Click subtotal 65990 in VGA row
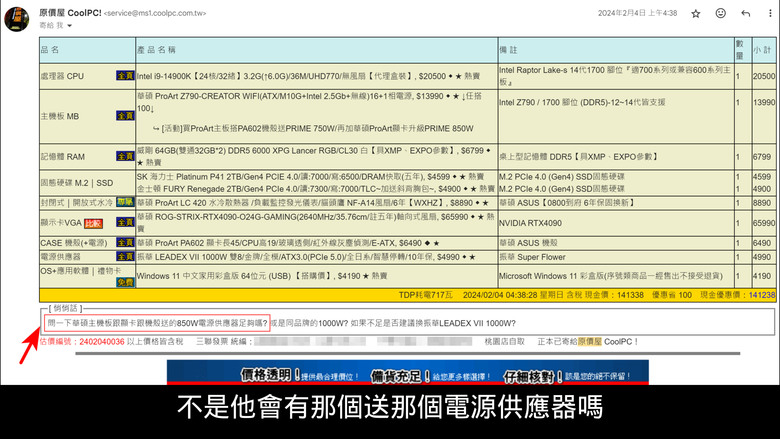The width and height of the screenshot is (780, 439). coord(764,223)
